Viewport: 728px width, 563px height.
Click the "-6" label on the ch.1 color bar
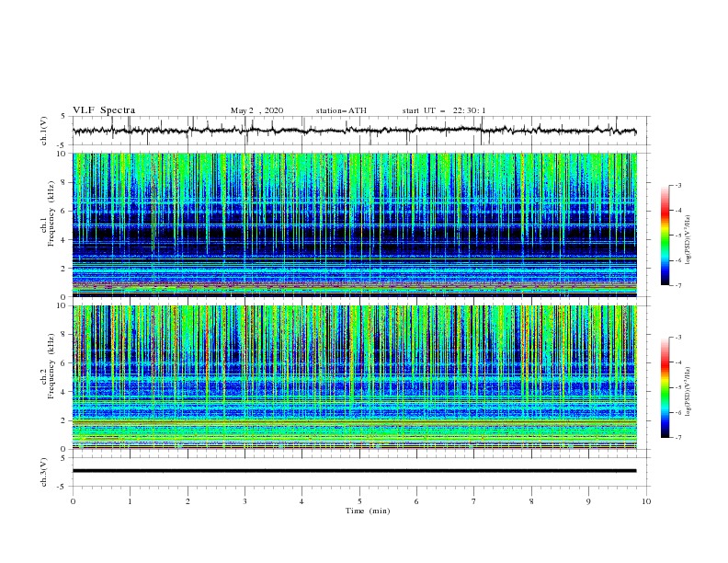tap(677, 260)
